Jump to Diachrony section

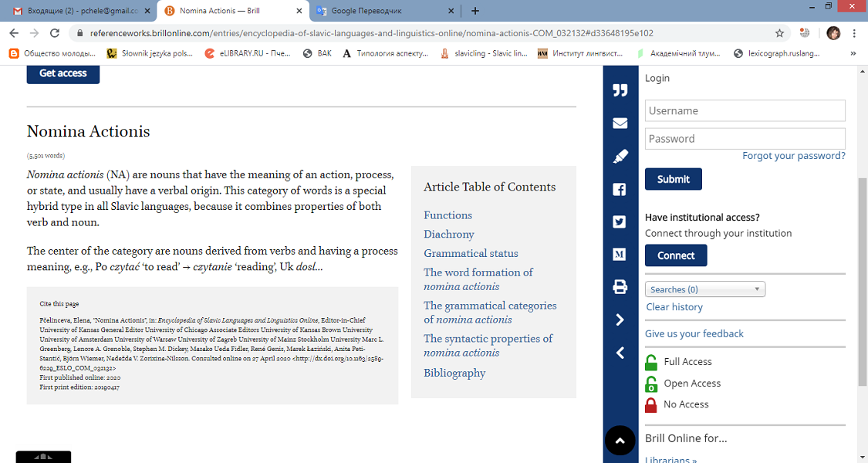(449, 235)
